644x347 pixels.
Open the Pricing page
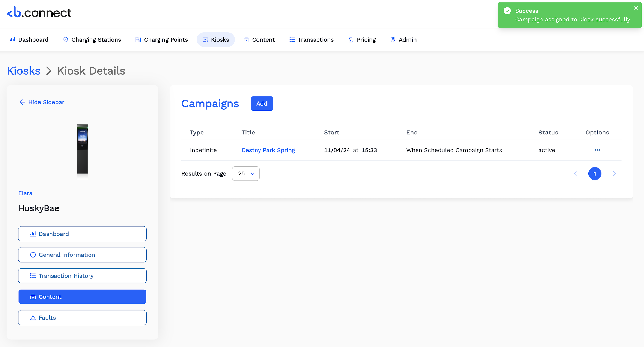pyautogui.click(x=362, y=39)
